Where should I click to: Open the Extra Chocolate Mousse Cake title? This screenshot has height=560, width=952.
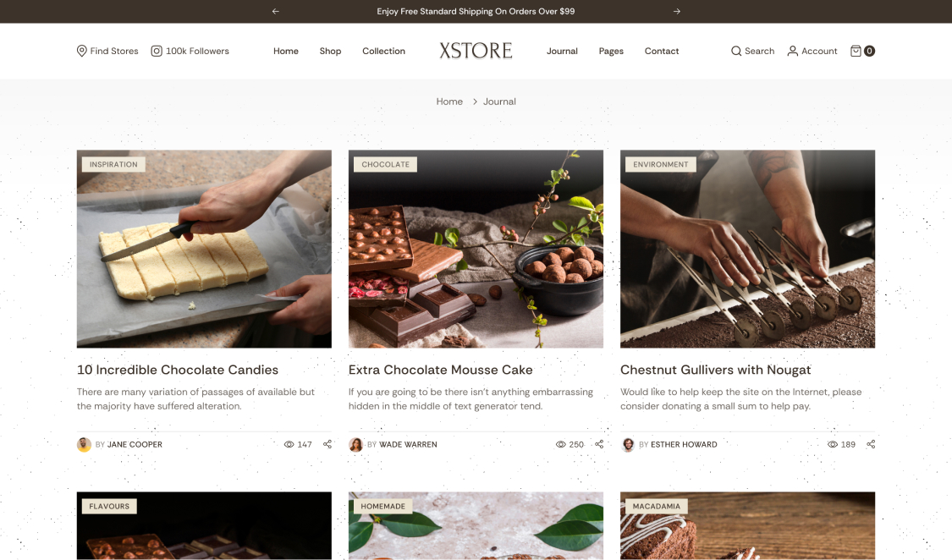point(440,370)
